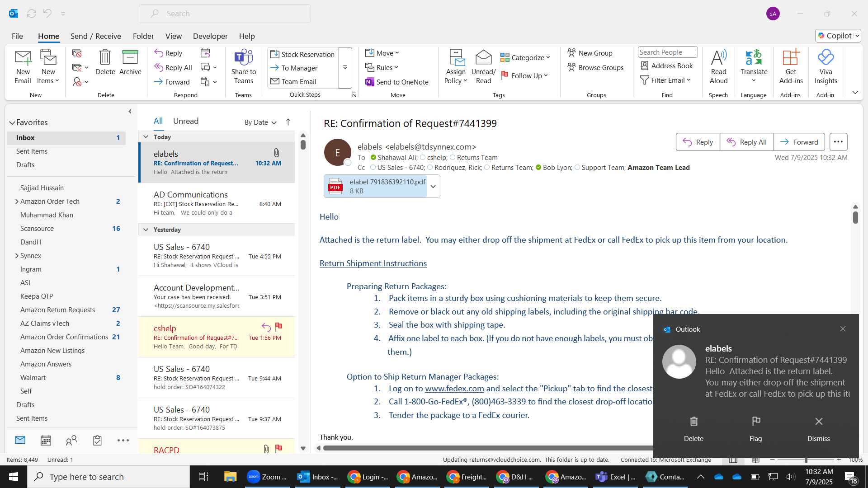Click the Undo icon in title bar
This screenshot has height=488, width=868.
click(x=47, y=14)
